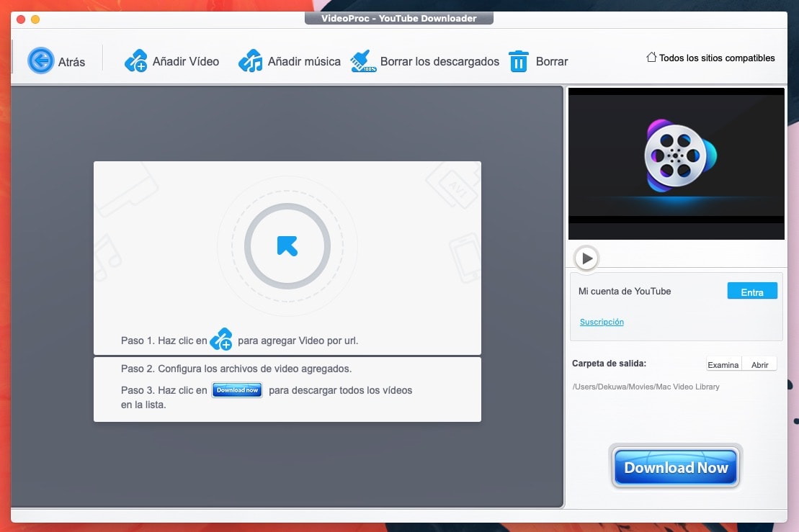Click the Carpeta de salida label

click(609, 364)
